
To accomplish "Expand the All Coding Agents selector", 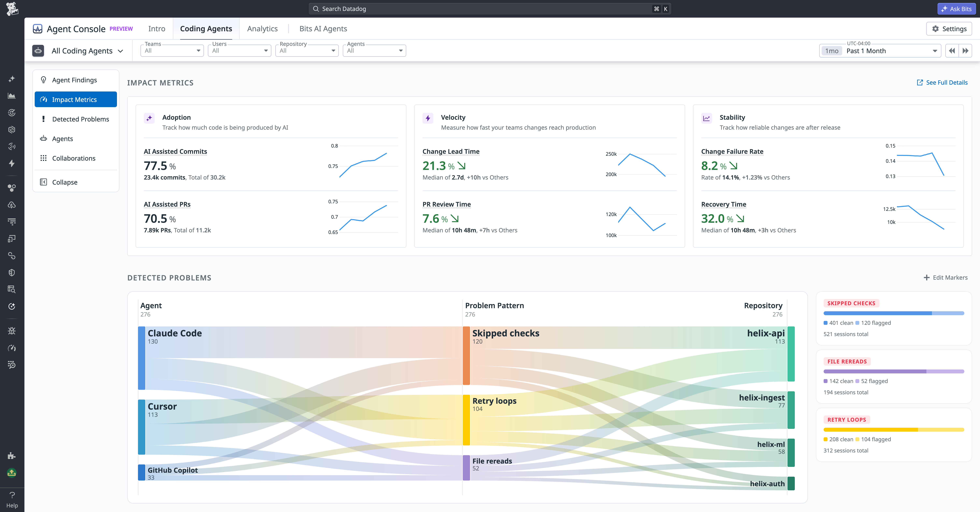I will click(x=87, y=51).
